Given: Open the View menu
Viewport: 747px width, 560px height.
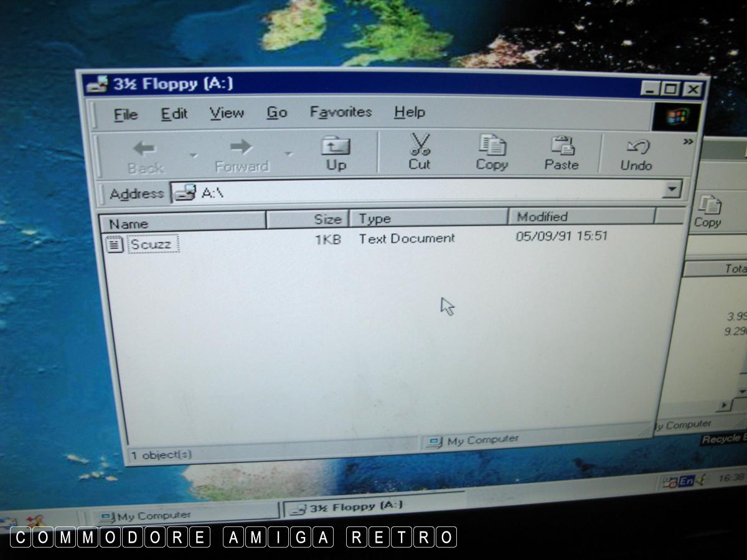Looking at the screenshot, I should pos(227,113).
